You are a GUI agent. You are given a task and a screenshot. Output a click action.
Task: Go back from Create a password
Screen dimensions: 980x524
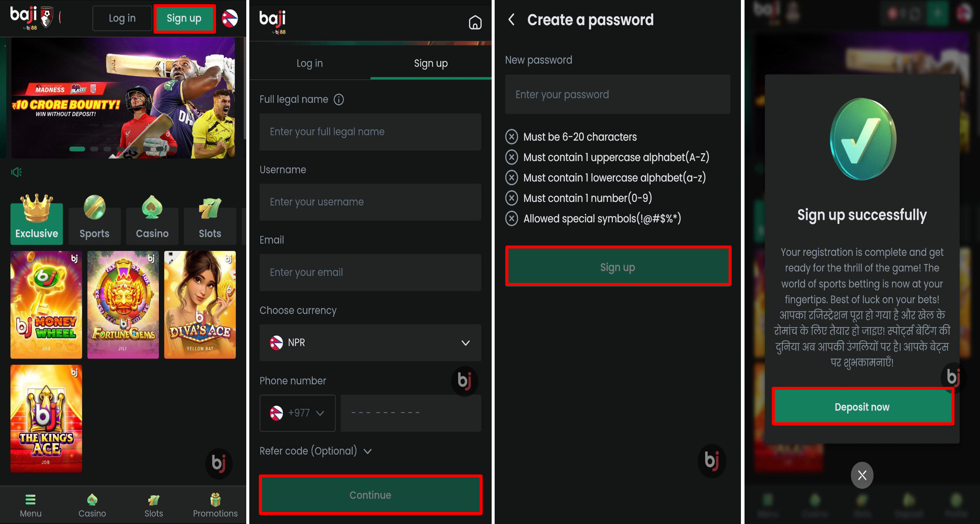[x=512, y=20]
